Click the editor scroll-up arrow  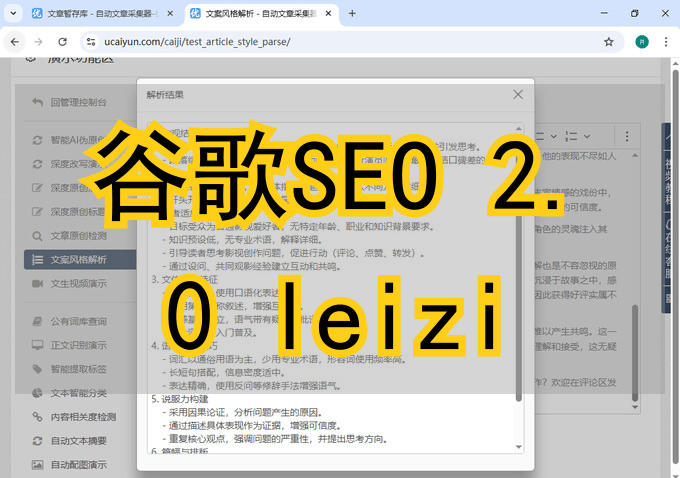coord(635,155)
